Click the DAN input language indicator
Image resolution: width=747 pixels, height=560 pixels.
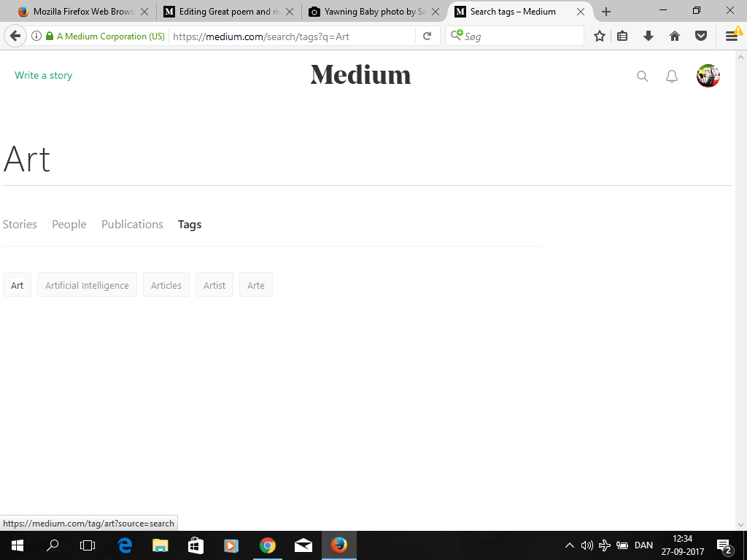tap(643, 545)
